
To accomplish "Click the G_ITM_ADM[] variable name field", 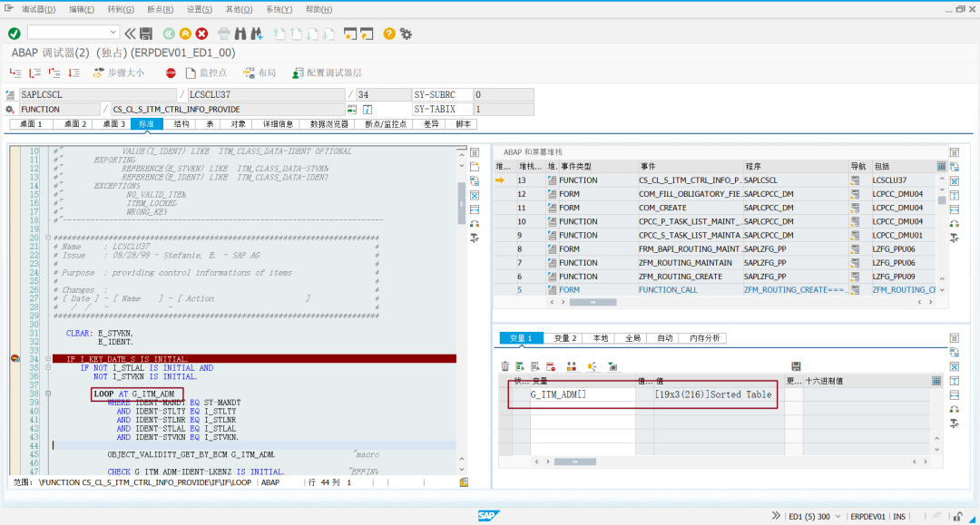I will coord(583,394).
